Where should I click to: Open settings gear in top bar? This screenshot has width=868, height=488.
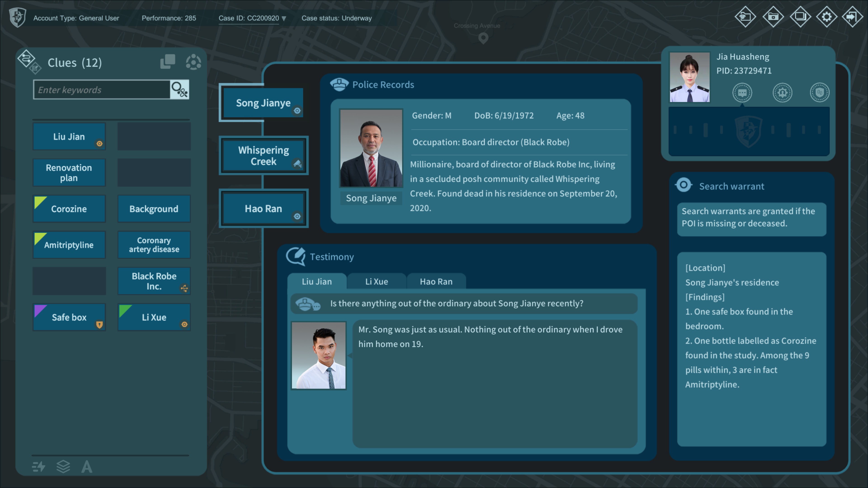827,16
